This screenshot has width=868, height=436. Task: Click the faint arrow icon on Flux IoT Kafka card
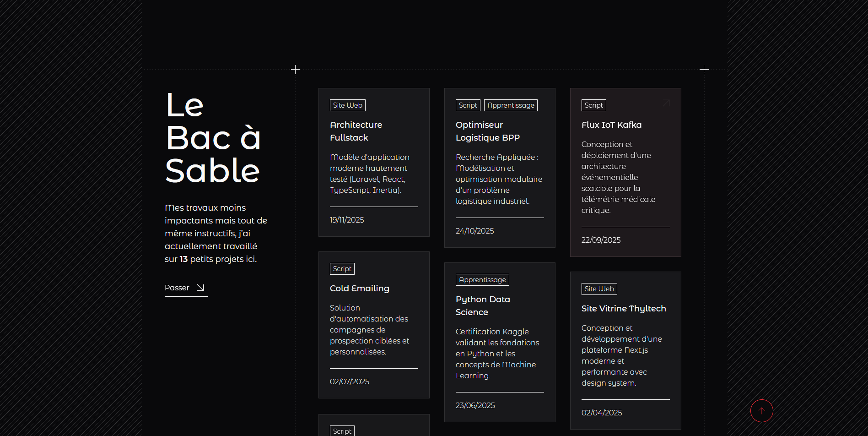point(666,103)
